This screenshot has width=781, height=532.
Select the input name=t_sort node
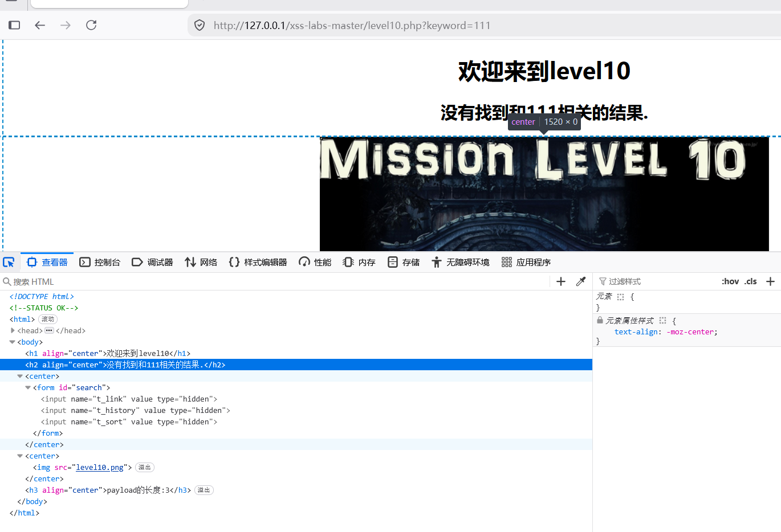click(x=129, y=421)
